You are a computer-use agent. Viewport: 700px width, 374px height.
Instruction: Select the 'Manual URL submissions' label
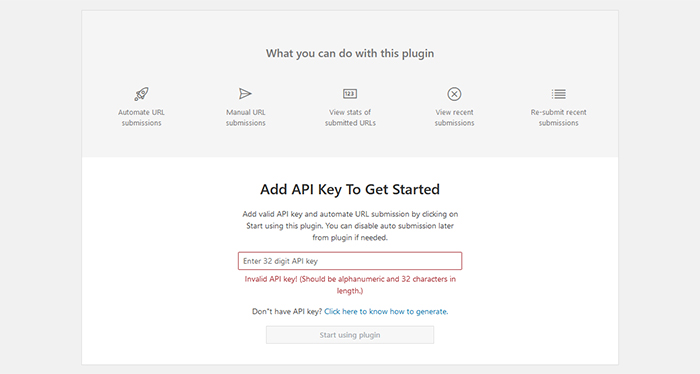(246, 117)
